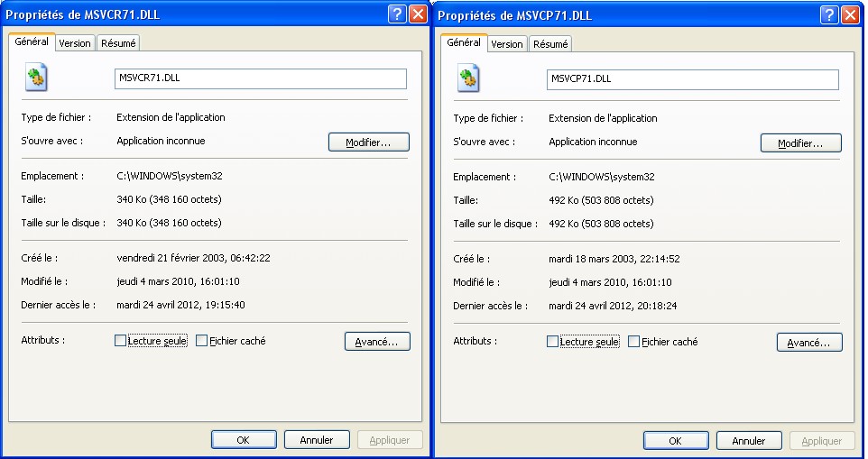Viewport: 868px width, 459px height.
Task: Click the help question mark in MSVCP71.DLL window
Action: coord(829,14)
